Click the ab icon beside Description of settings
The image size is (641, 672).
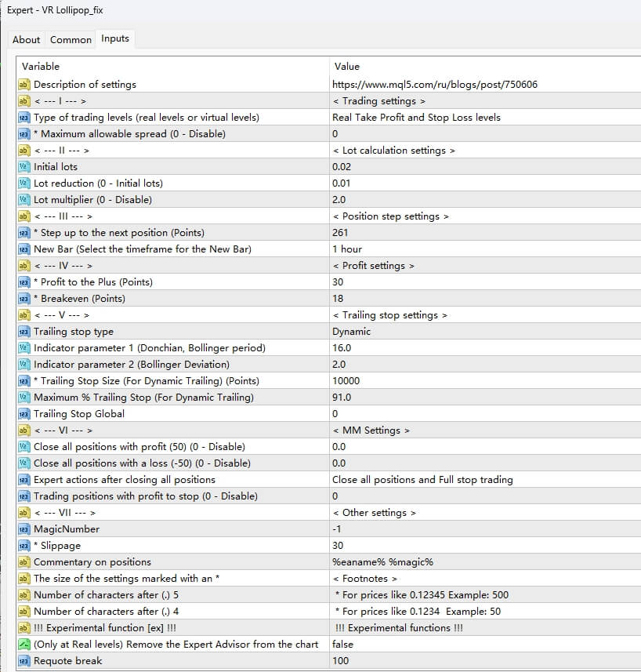coord(23,84)
